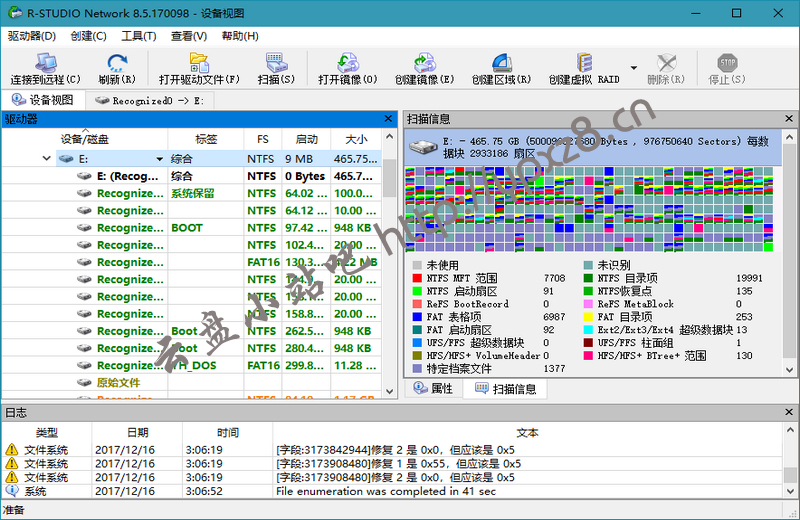Viewport: 800px width, 520px height.
Task: Click the 类型 log column header
Action: point(46,433)
